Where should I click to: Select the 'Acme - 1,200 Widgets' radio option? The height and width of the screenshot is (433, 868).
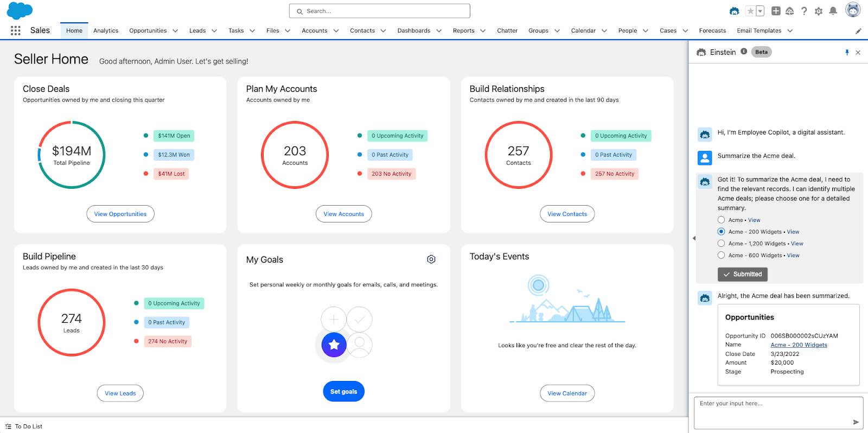(721, 244)
